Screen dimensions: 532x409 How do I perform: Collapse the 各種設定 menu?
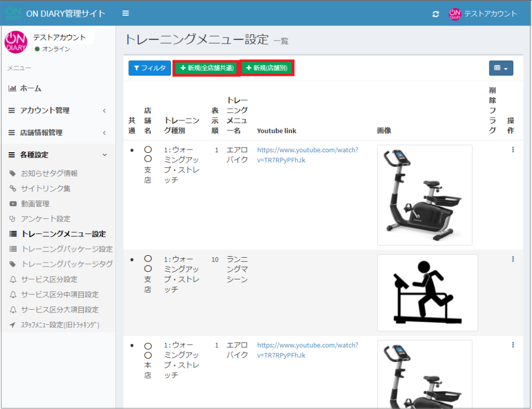tap(57, 155)
